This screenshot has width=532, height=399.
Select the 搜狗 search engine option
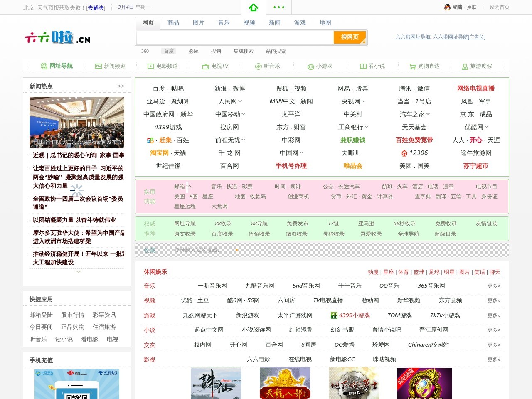coord(216,51)
